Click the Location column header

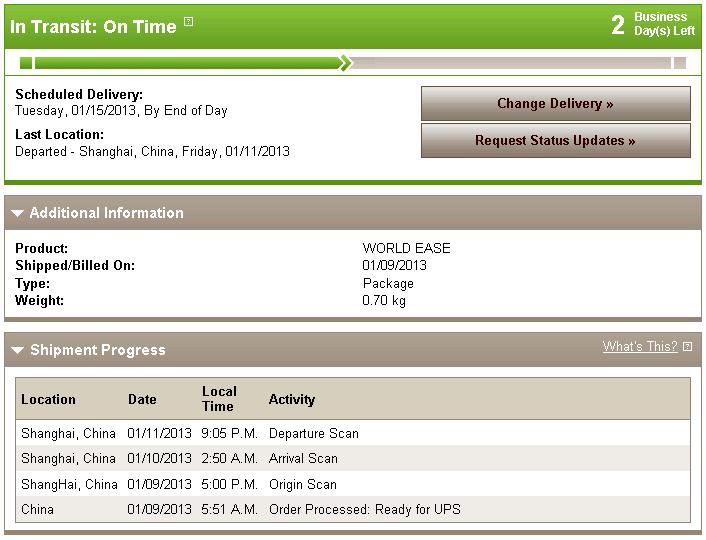pyautogui.click(x=48, y=399)
